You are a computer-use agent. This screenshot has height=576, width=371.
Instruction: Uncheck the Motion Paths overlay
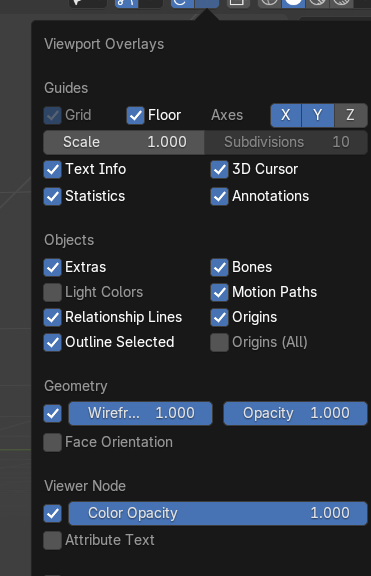pos(219,292)
